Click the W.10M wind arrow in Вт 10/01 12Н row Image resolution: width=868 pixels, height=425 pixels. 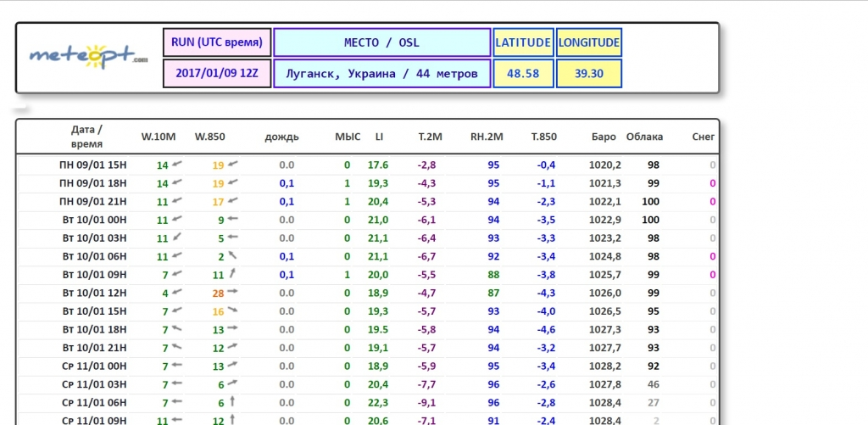click(177, 292)
